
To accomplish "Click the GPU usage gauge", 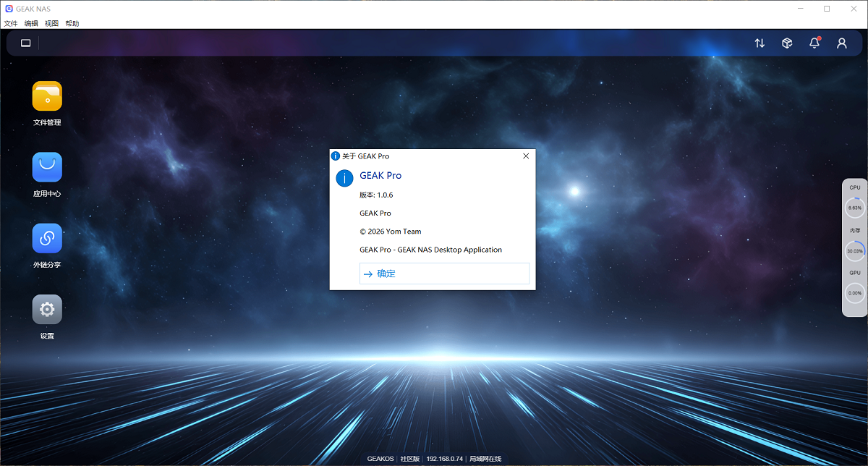I will coord(855,293).
